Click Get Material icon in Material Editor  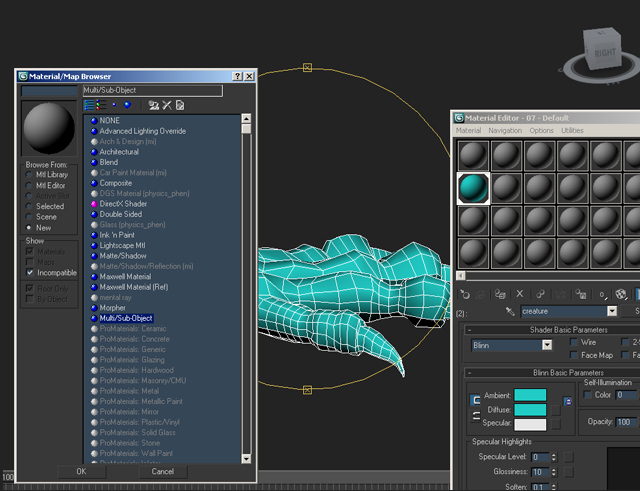465,294
